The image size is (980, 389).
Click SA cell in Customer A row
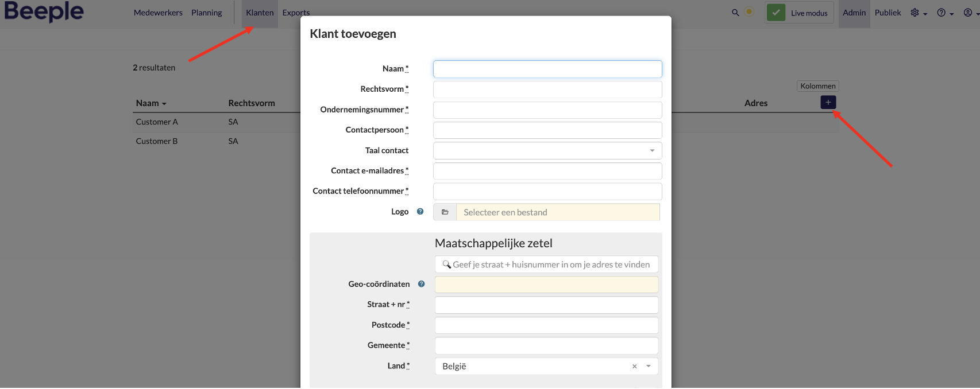(233, 122)
